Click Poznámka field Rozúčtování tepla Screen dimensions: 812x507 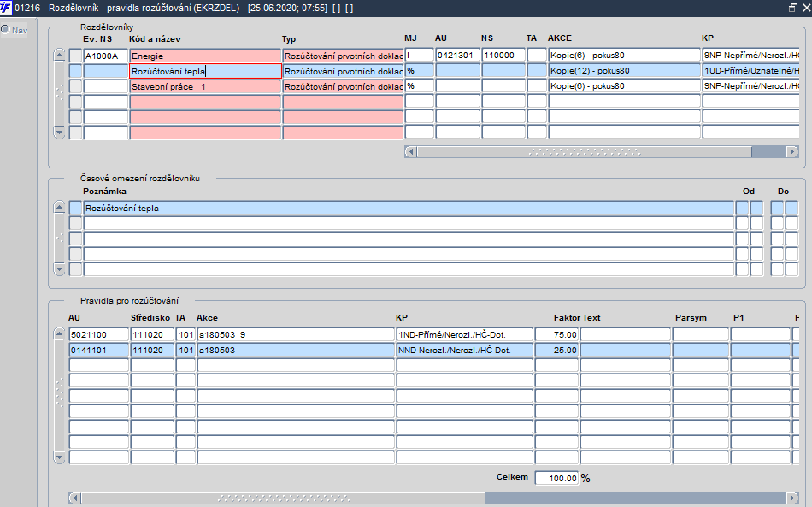[409, 208]
